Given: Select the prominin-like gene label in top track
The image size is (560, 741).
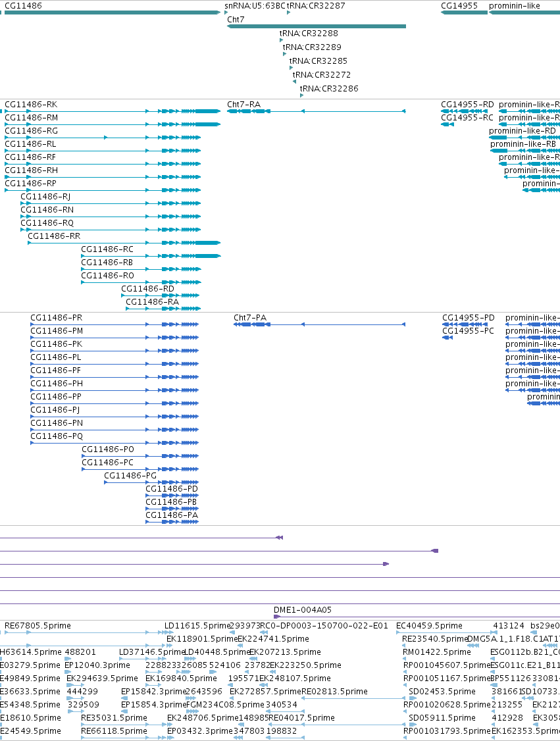Looking at the screenshot, I should point(514,6).
